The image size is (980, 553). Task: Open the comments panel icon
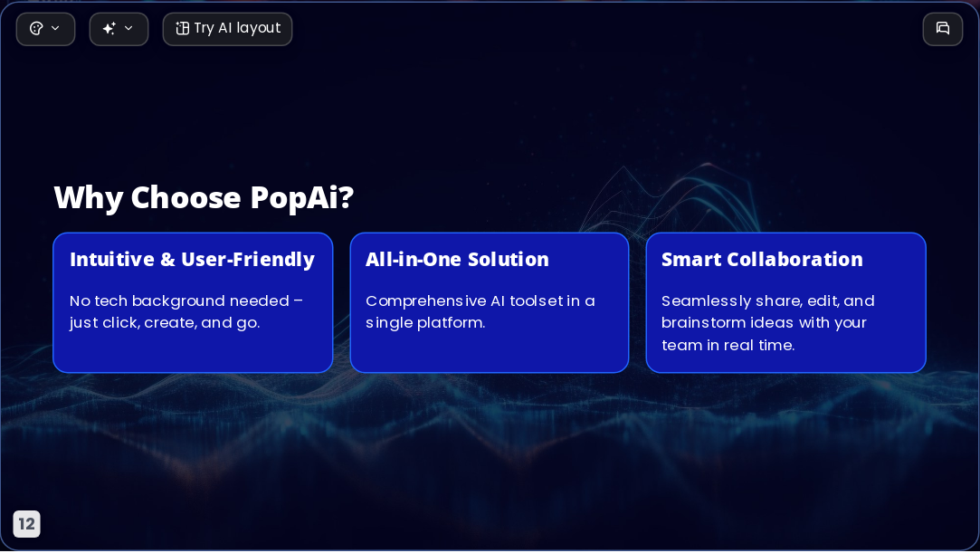943,29
